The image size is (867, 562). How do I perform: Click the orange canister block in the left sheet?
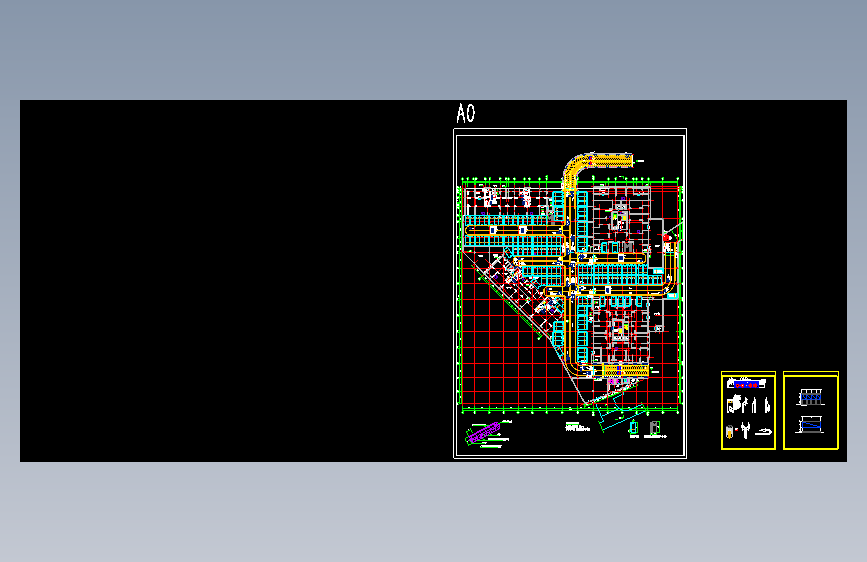[x=730, y=432]
